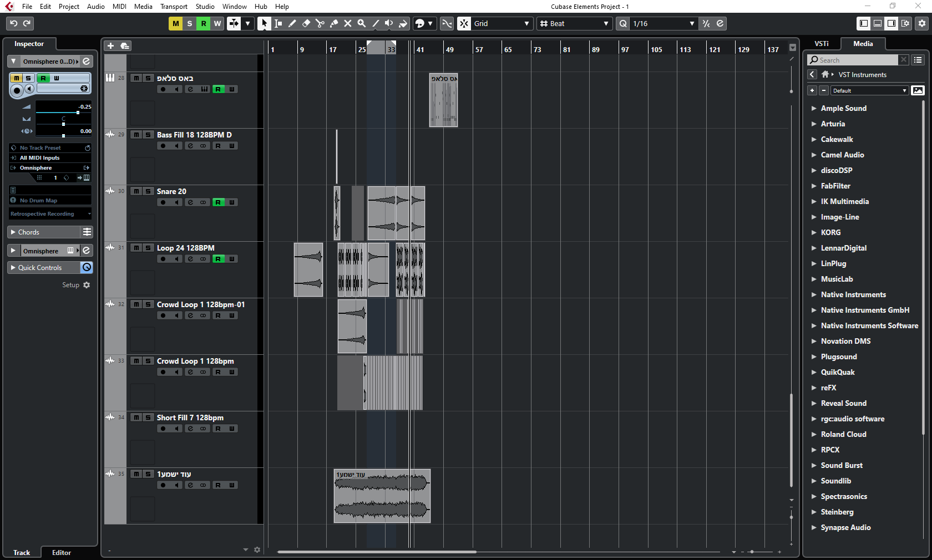Select the Play speaker tool
932x560 pixels.
389,23
